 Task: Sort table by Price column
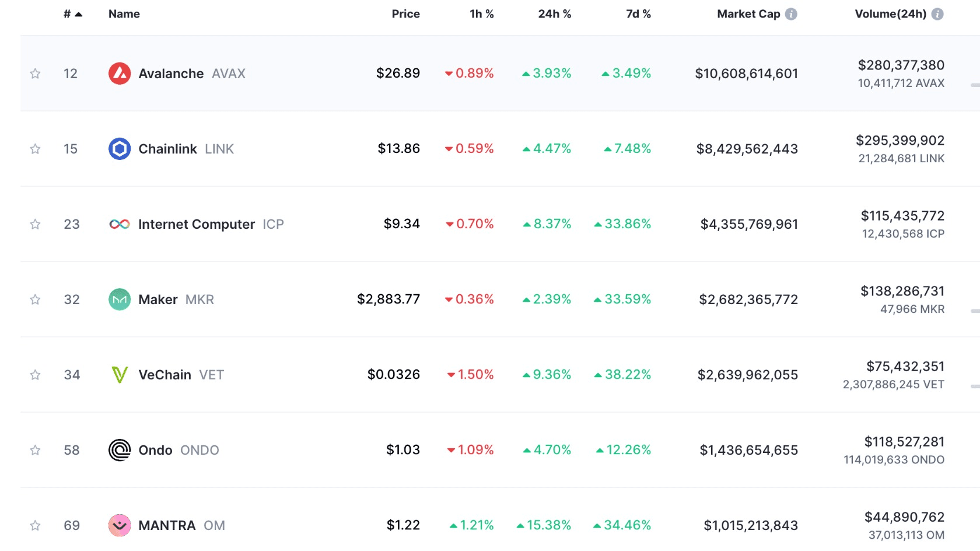coord(406,14)
